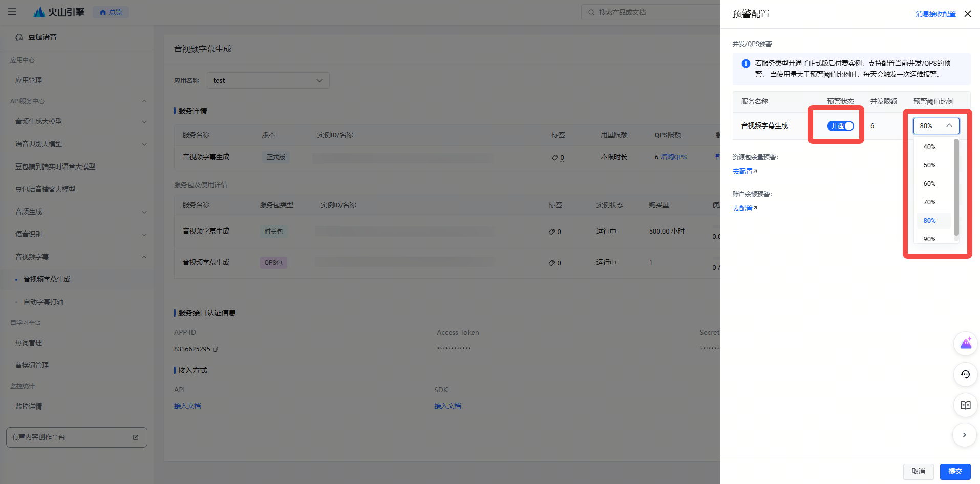This screenshot has height=484, width=980.
Task: Open the AI assistant floating icon
Action: click(966, 343)
